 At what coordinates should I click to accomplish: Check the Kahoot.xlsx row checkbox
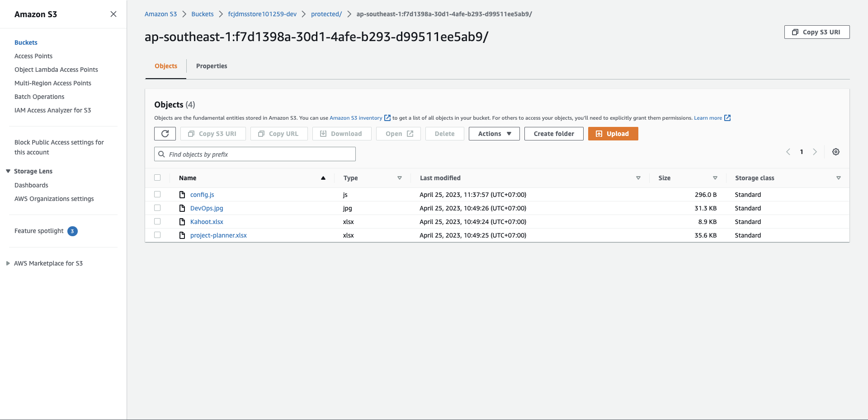pyautogui.click(x=157, y=221)
